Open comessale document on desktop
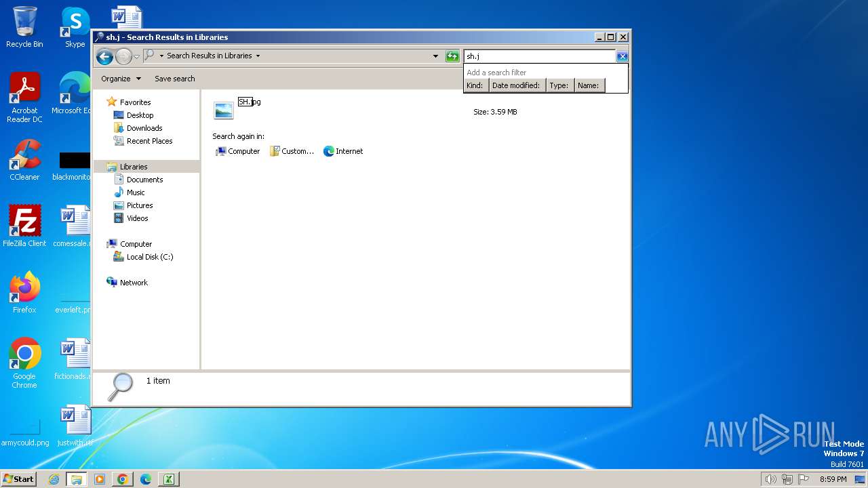Image resolution: width=868 pixels, height=488 pixels. tap(72, 226)
